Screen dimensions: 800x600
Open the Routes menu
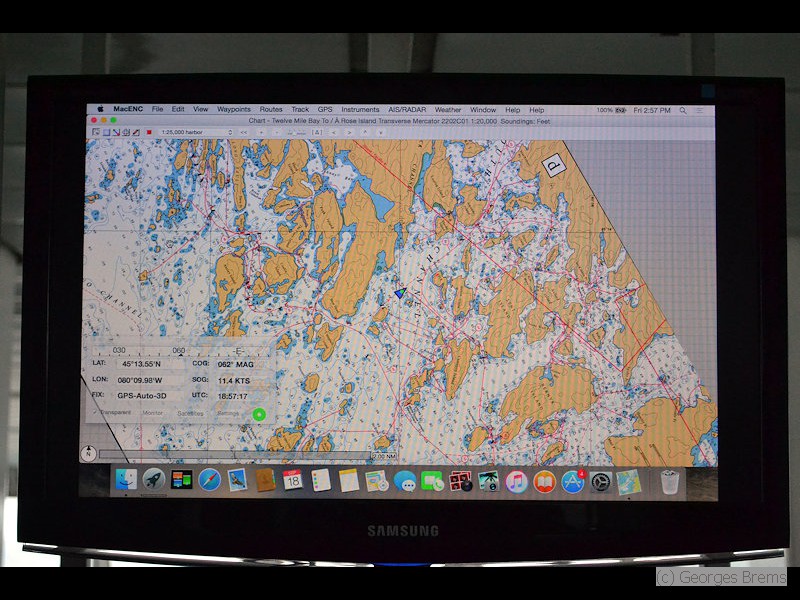271,109
